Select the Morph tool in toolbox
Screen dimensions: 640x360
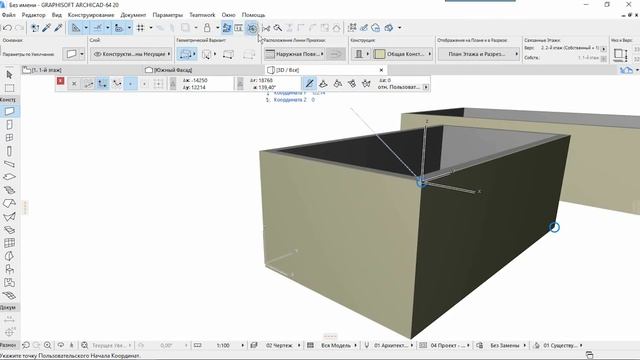coord(9,256)
